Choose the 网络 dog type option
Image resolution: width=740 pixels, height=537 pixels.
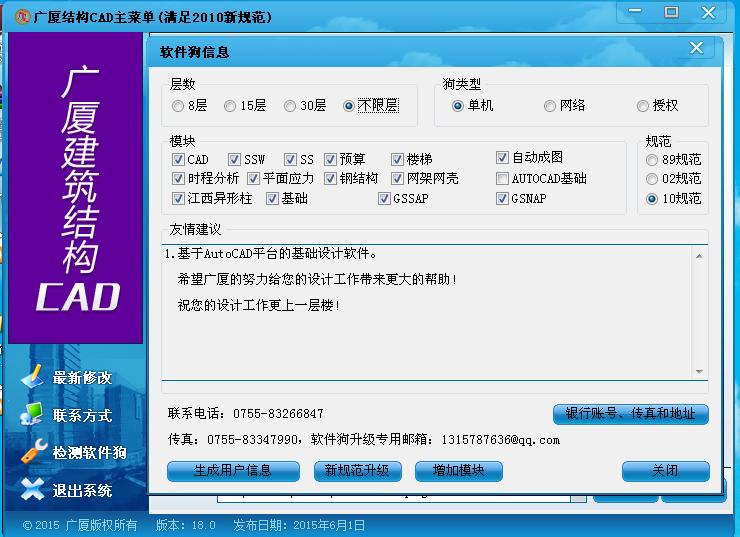[549, 106]
